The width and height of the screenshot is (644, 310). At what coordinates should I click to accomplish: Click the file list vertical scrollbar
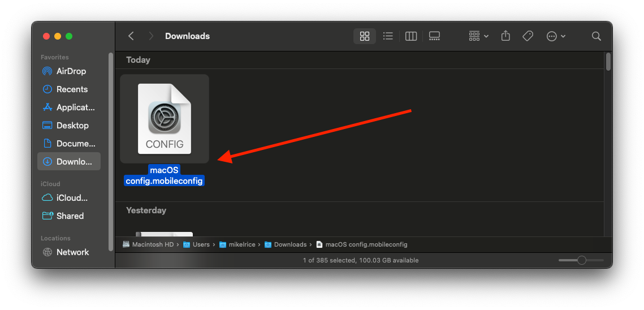pyautogui.click(x=608, y=62)
